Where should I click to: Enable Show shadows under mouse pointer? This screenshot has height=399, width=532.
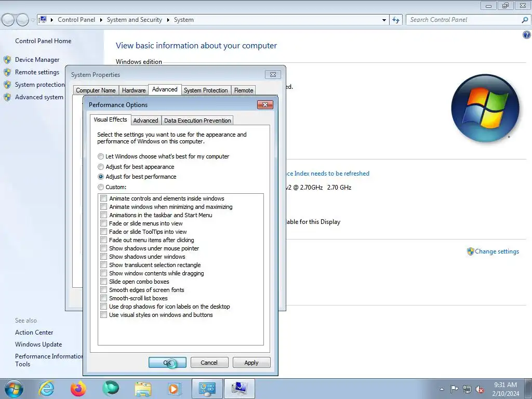[104, 248]
